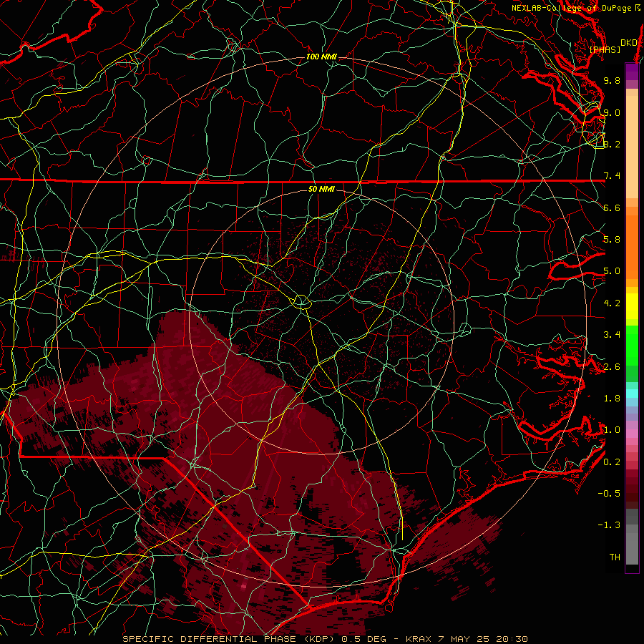Pick the large peach swatch in the legend

click(x=632, y=147)
